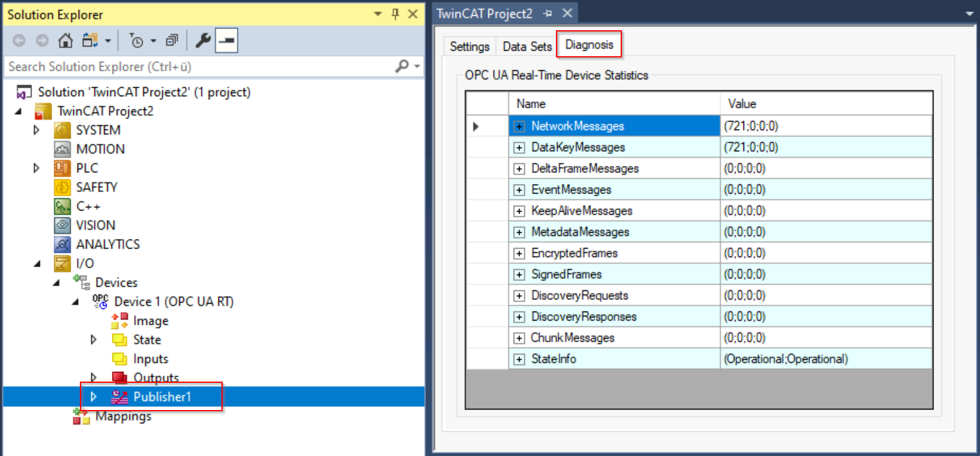Viewport: 980px width, 456px height.
Task: Click the Outputs folder icon
Action: click(x=119, y=377)
